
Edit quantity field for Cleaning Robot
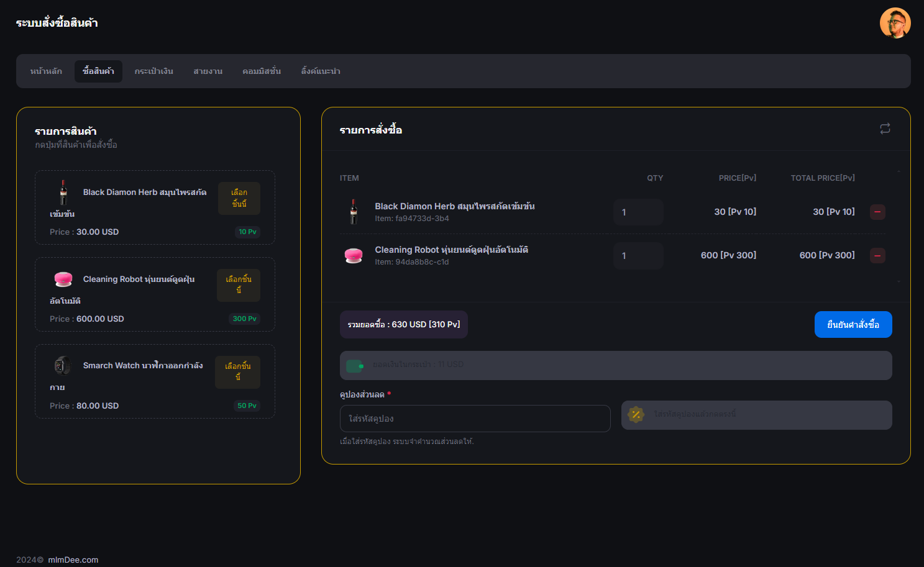[x=638, y=255]
